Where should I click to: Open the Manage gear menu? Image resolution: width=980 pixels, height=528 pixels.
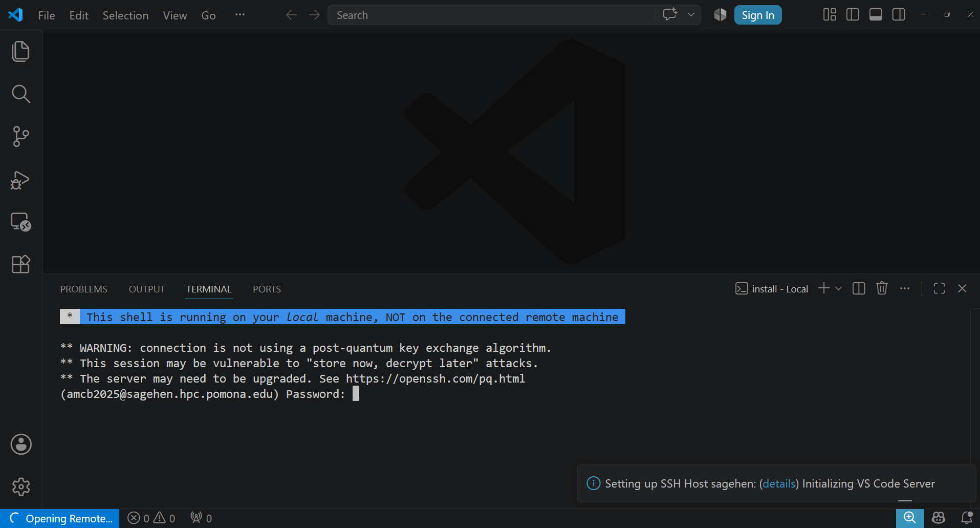coord(21,487)
